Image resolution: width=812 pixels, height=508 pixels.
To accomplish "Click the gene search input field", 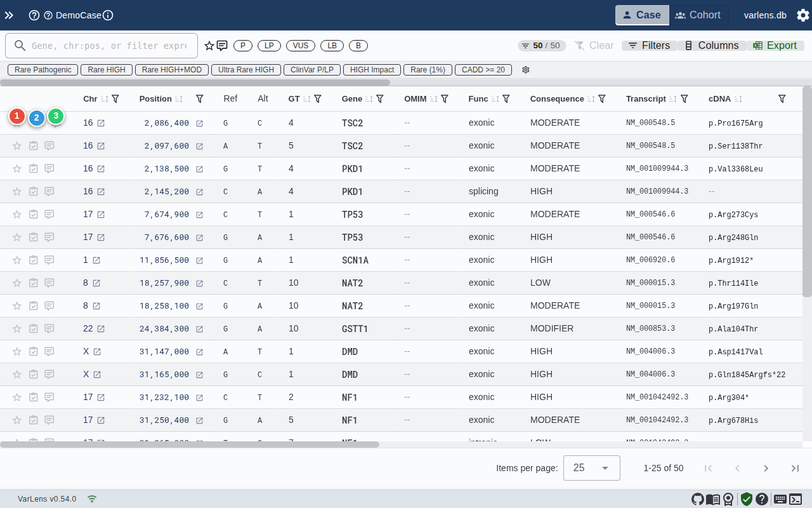I will pos(101,45).
